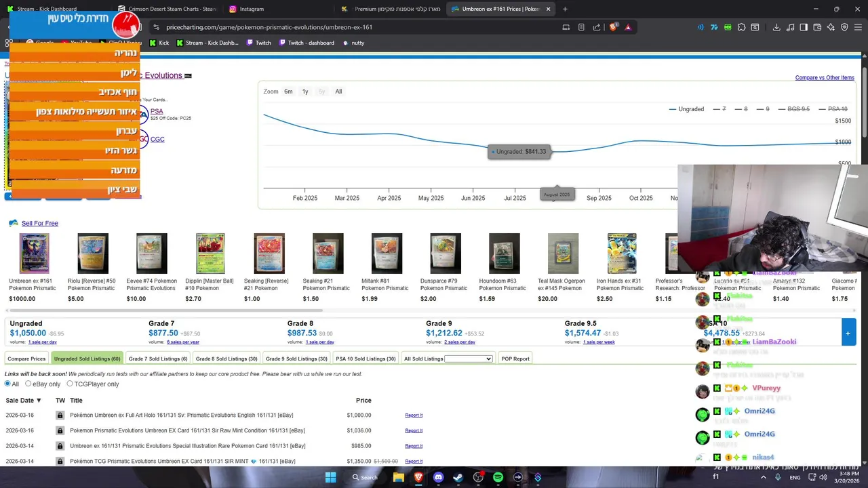Open Windows Start menu
This screenshot has width=868, height=488.
coord(330,477)
